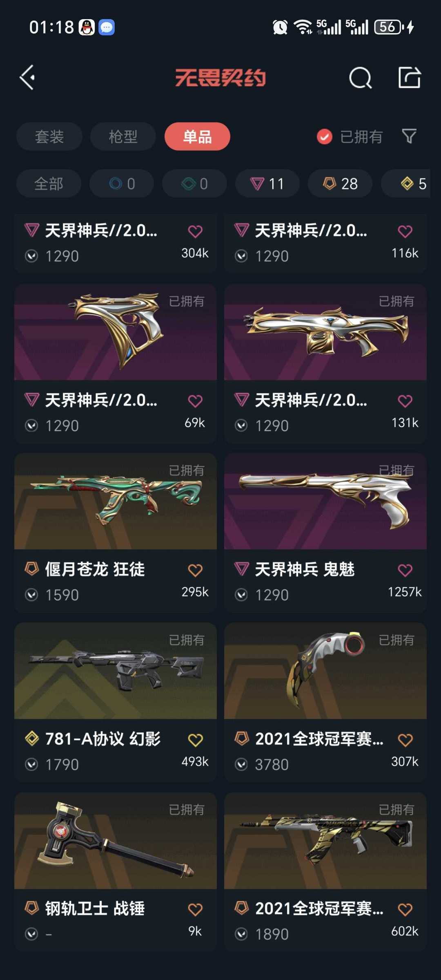Tap the share icon in header
The image size is (441, 980).
click(x=409, y=77)
